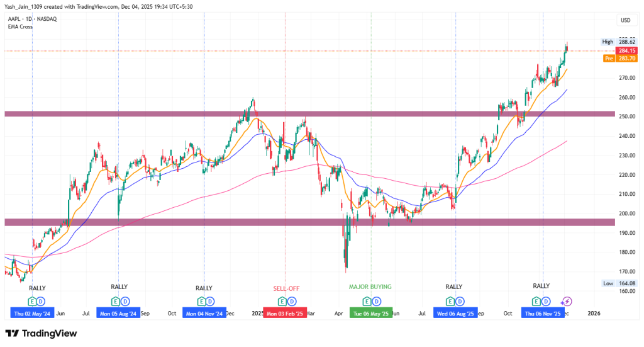Click earnings E icon above Tue 06 May '25
The image size is (644, 347).
(x=367, y=302)
